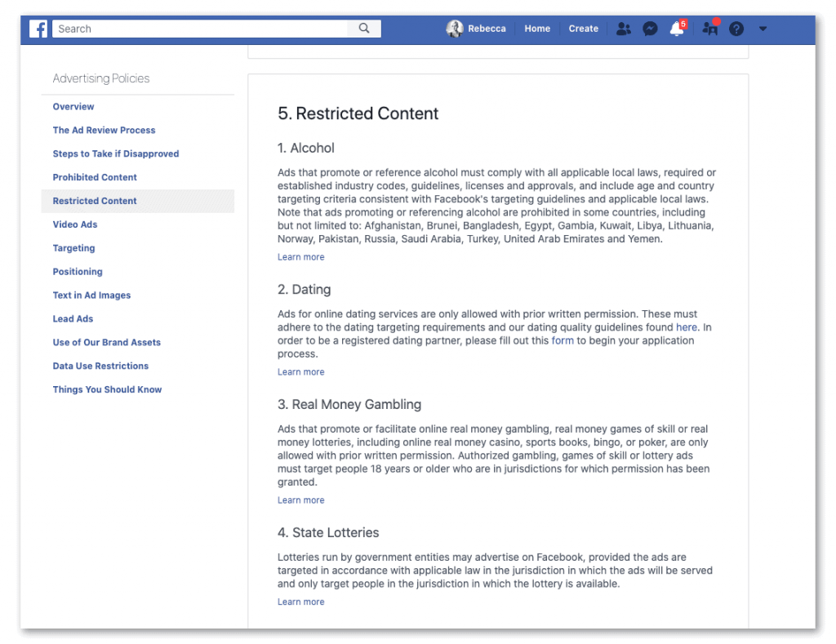Click Learn more under Alcohol

[x=300, y=257]
